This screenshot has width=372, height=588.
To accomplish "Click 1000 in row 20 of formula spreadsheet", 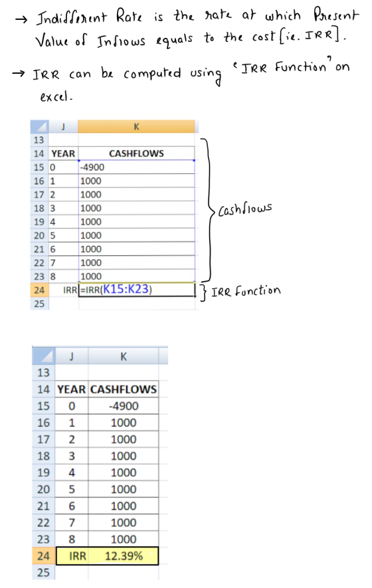I will tap(136, 235).
